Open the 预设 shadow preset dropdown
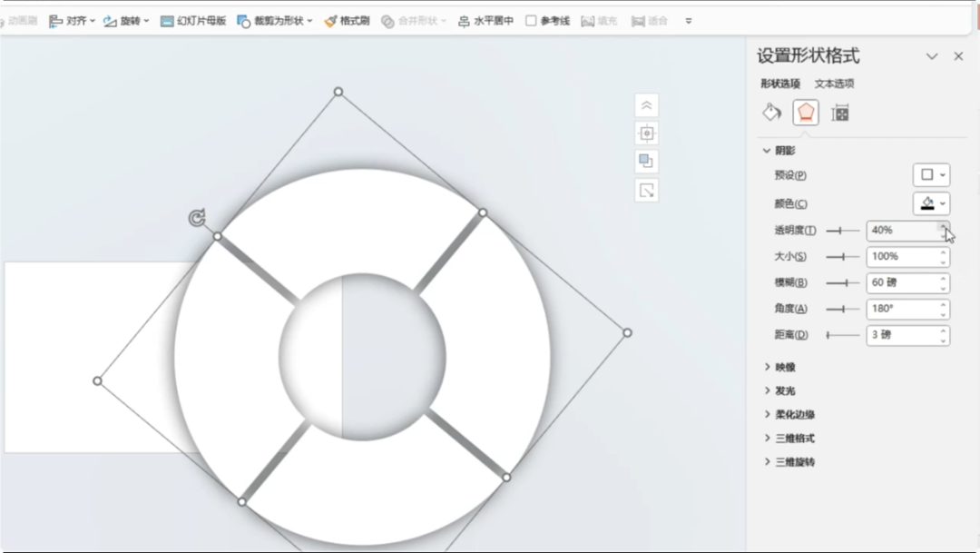Image resolution: width=980 pixels, height=553 pixels. click(931, 174)
